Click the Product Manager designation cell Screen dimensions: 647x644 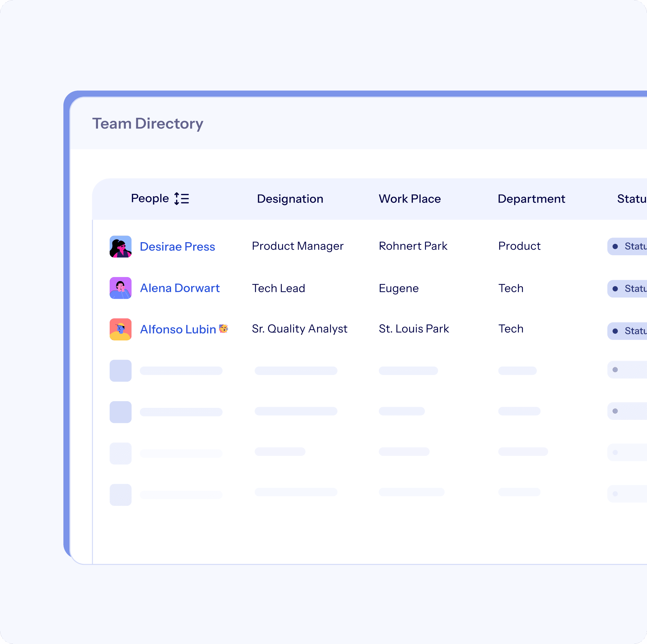point(298,246)
